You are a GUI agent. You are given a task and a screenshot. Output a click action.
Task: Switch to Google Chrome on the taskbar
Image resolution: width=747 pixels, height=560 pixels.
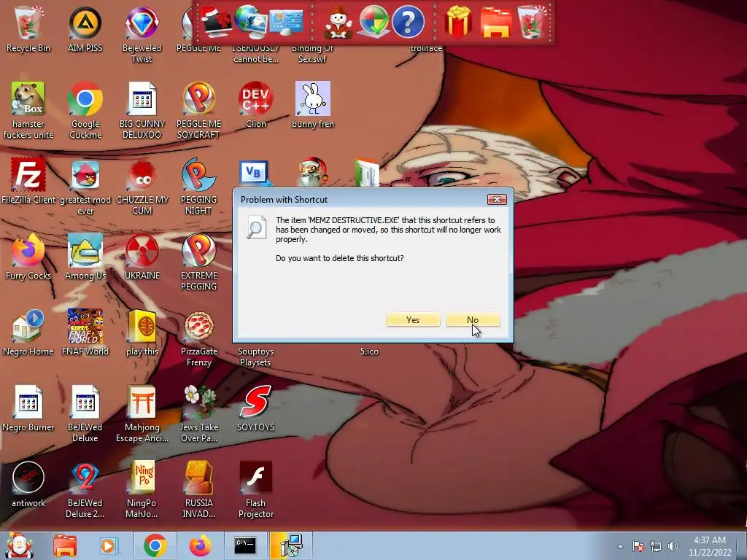coord(155,545)
